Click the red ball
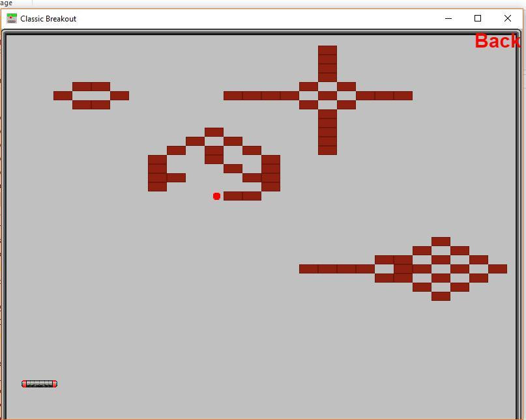 [x=216, y=196]
